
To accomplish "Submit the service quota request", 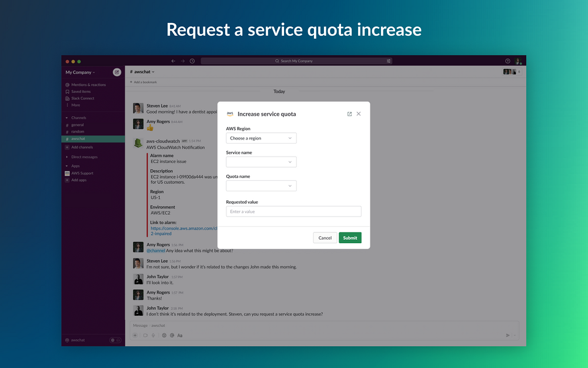I will 350,238.
